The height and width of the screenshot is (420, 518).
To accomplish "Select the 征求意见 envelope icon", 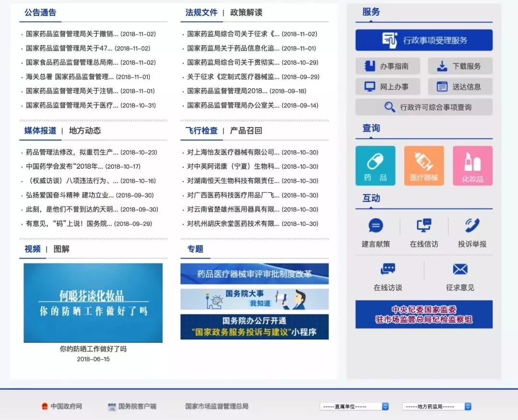I will pos(459,269).
